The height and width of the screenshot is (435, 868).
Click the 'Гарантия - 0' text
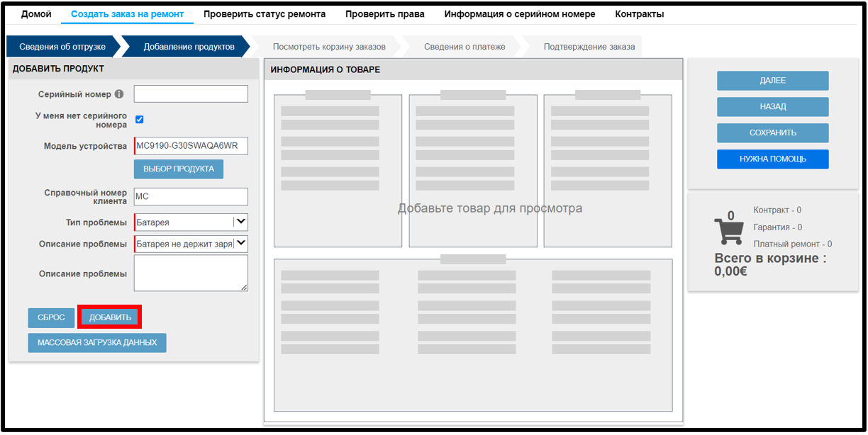point(778,227)
